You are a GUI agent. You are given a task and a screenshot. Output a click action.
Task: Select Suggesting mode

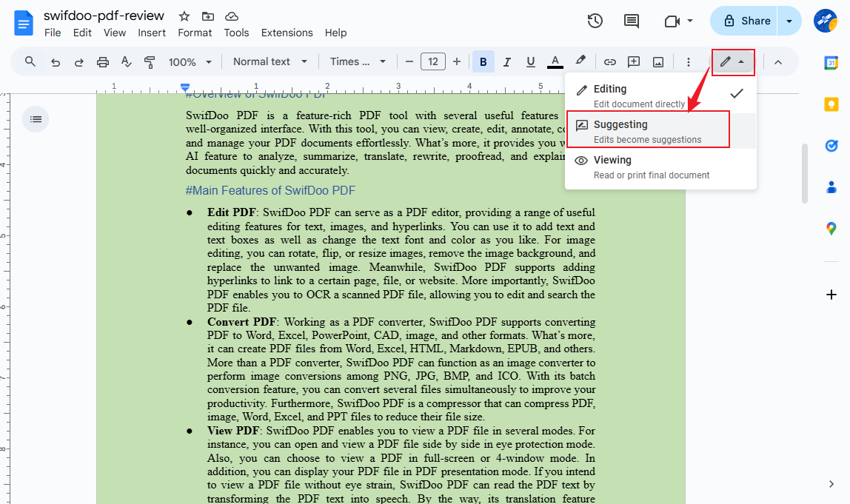[x=660, y=131]
